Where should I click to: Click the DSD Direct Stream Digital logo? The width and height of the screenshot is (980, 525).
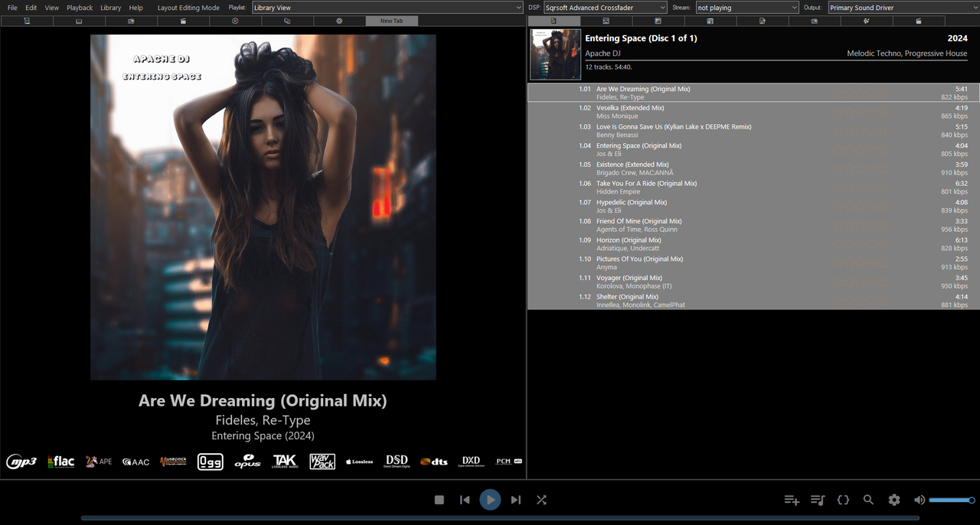397,461
